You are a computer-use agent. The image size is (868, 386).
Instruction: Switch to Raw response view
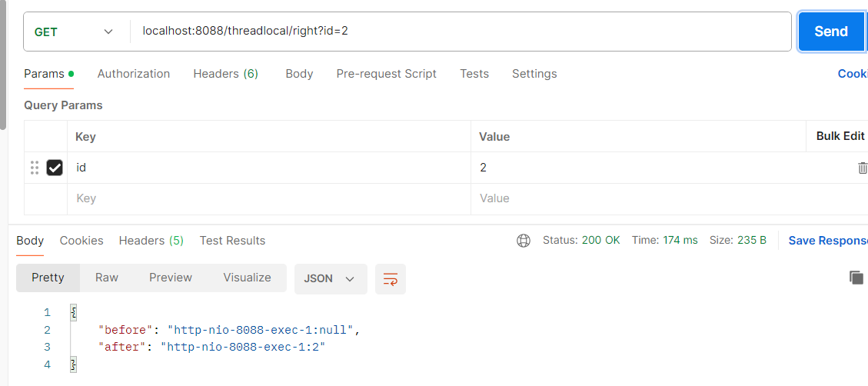coord(107,278)
